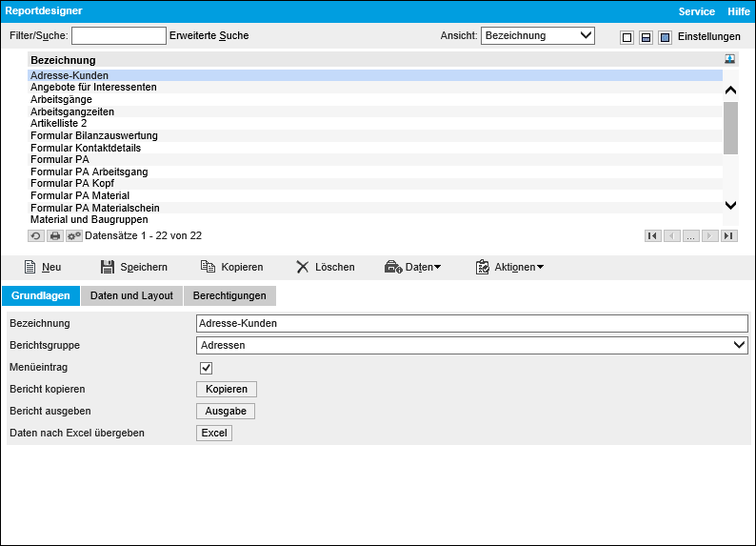Copy the report using toolbar Kopieren
Screen dimensions: 756x546
(232, 267)
